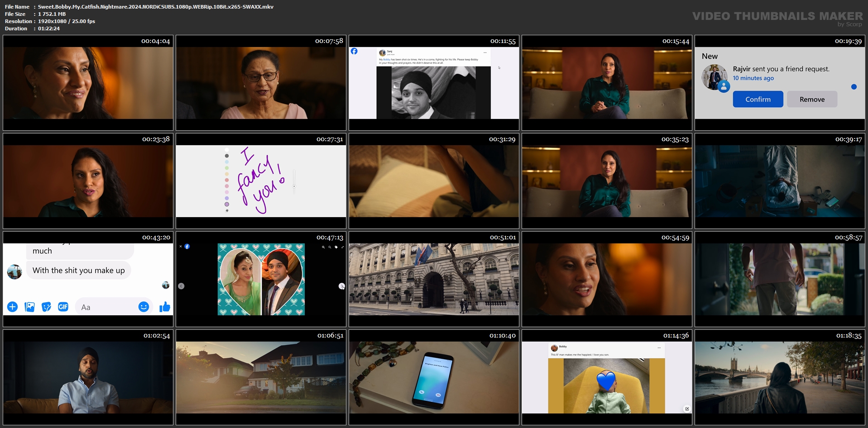The width and height of the screenshot is (868, 428).
Task: Click the Facebook logo in the 00:11:55 thumbnail
Action: tap(354, 51)
